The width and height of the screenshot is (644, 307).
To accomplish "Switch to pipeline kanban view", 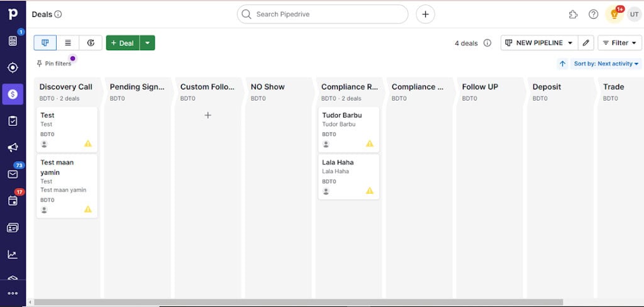I will [45, 43].
